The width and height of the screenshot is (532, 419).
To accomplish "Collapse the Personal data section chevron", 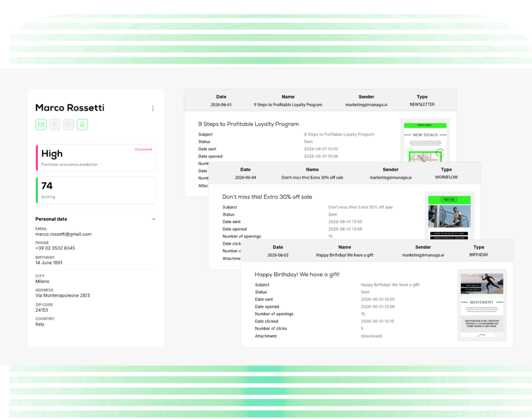I will [x=154, y=219].
